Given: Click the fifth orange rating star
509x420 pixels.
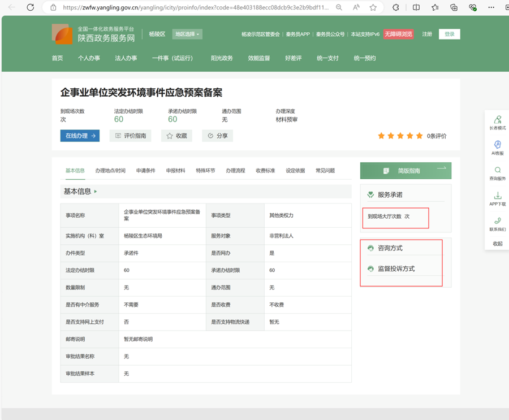Looking at the screenshot, I should [x=419, y=136].
